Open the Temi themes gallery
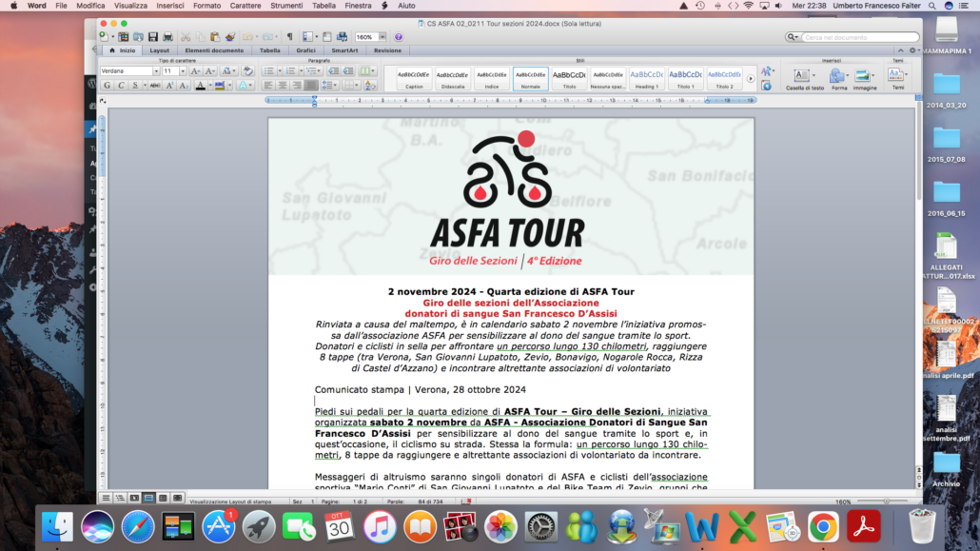This screenshot has height=551, width=980. (897, 79)
